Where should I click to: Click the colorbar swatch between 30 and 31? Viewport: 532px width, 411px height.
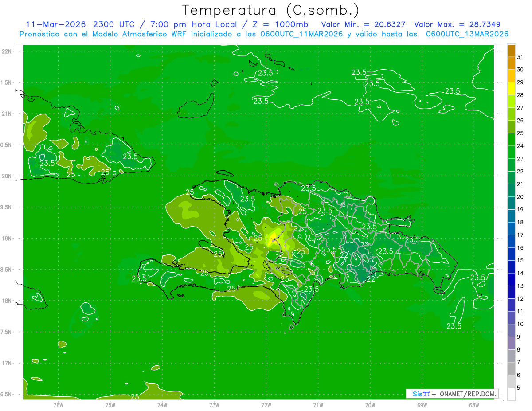(x=511, y=63)
